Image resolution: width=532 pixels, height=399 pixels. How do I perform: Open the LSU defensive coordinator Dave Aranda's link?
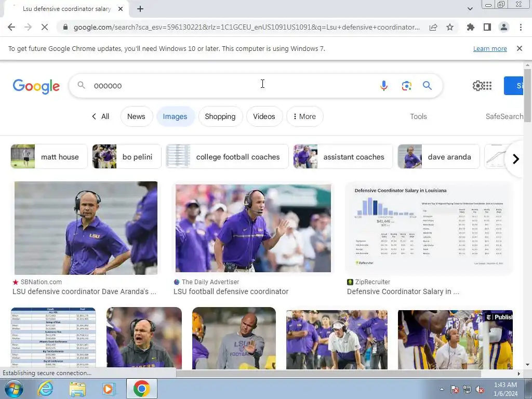click(85, 291)
